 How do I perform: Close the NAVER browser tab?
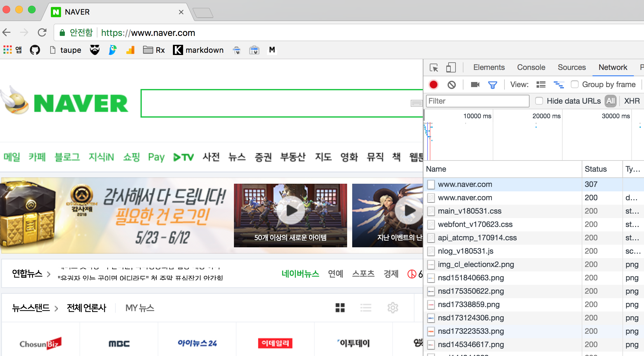point(181,12)
